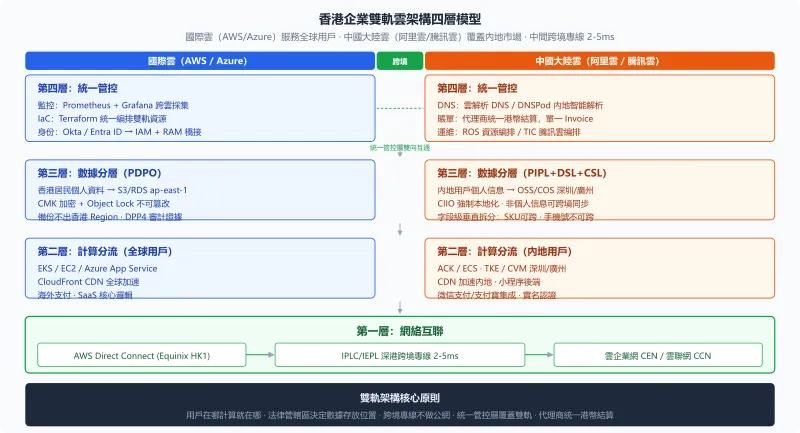This screenshot has width=800, height=433.
Task: Click the line 香港居民個人資料 → S3/RDS ap-east-1
Action: (112, 190)
